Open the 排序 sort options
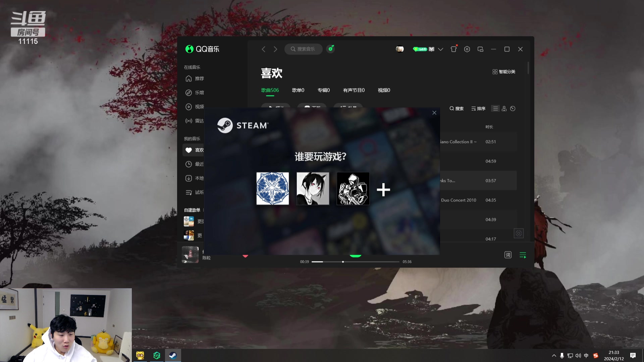This screenshot has width=644, height=362. pyautogui.click(x=478, y=109)
